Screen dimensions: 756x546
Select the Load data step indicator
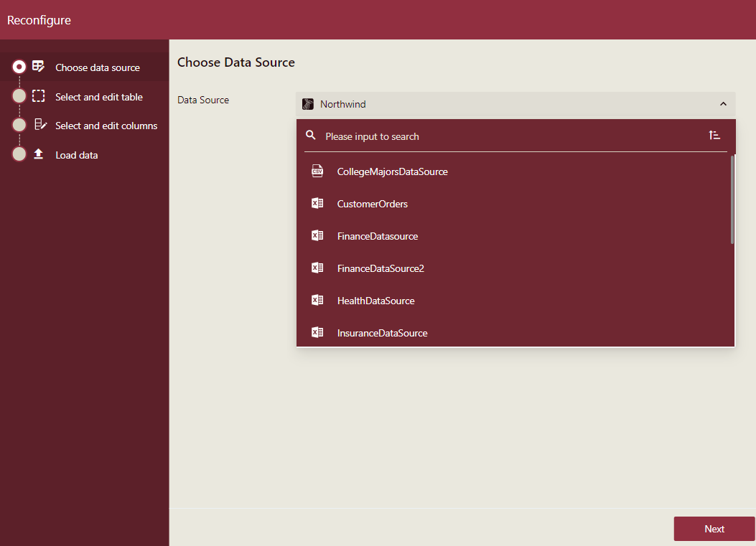19,154
